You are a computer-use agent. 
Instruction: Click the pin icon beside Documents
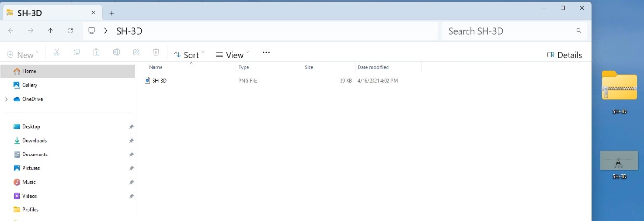pos(131,155)
